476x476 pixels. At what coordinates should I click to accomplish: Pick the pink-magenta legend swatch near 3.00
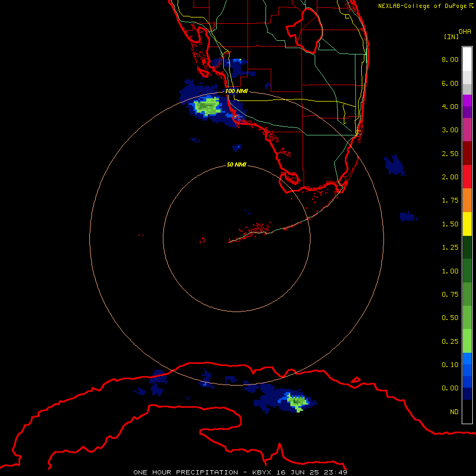tap(467, 130)
